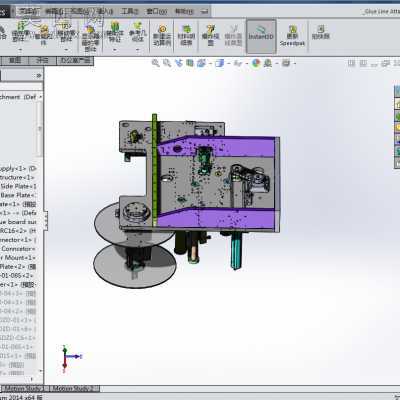Select the 'Base Plate<' tree item

pyautogui.click(x=17, y=195)
